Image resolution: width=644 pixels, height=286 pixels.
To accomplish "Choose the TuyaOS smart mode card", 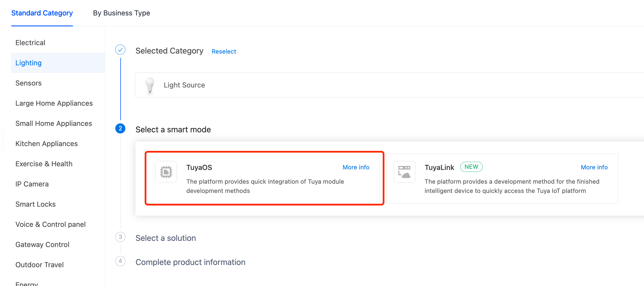I will click(x=264, y=179).
